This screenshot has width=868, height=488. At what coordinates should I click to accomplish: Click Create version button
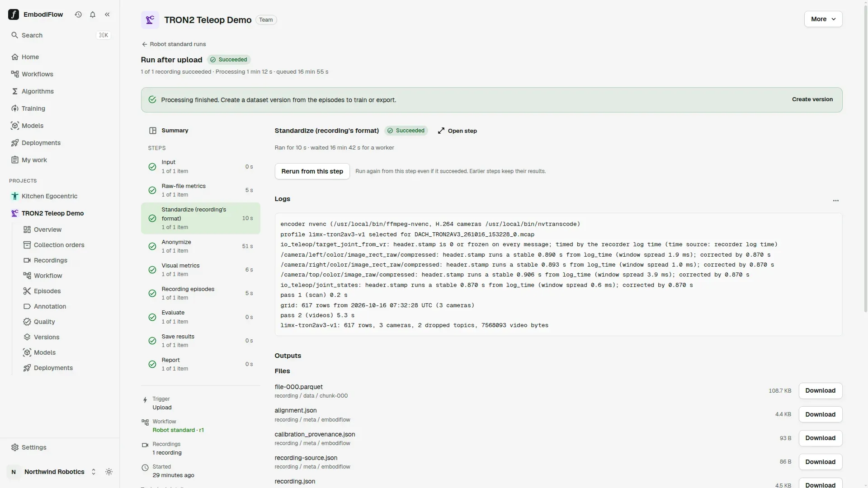coord(812,99)
